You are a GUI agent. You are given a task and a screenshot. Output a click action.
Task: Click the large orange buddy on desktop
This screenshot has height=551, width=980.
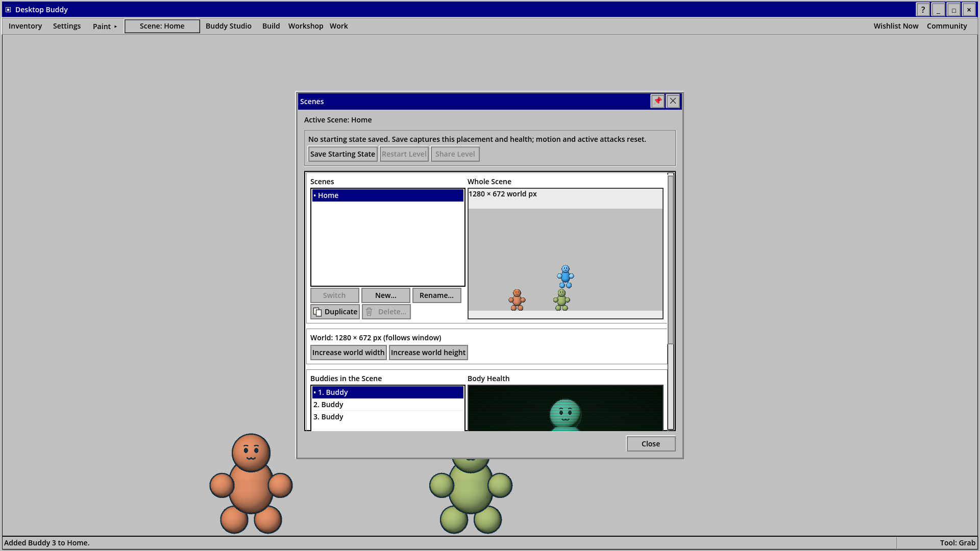(251, 484)
